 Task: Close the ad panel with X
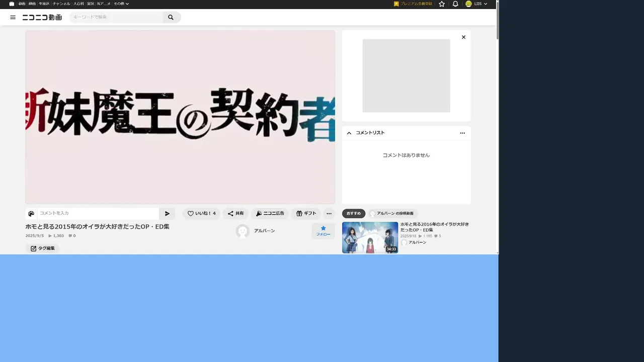pos(463,37)
